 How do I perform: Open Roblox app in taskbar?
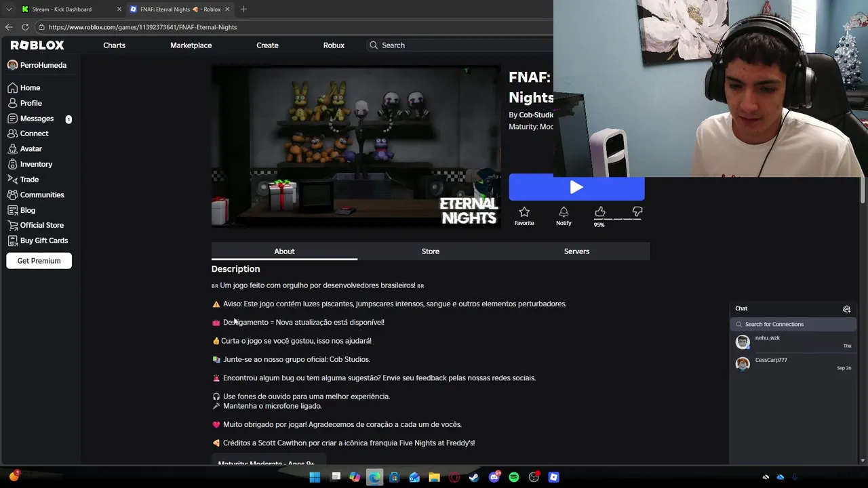click(x=554, y=477)
